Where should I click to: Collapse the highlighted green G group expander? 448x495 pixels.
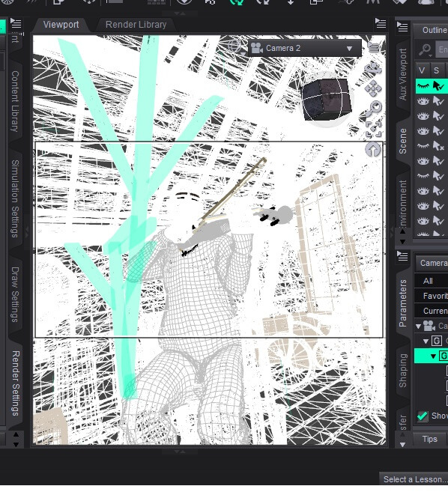[433, 356]
